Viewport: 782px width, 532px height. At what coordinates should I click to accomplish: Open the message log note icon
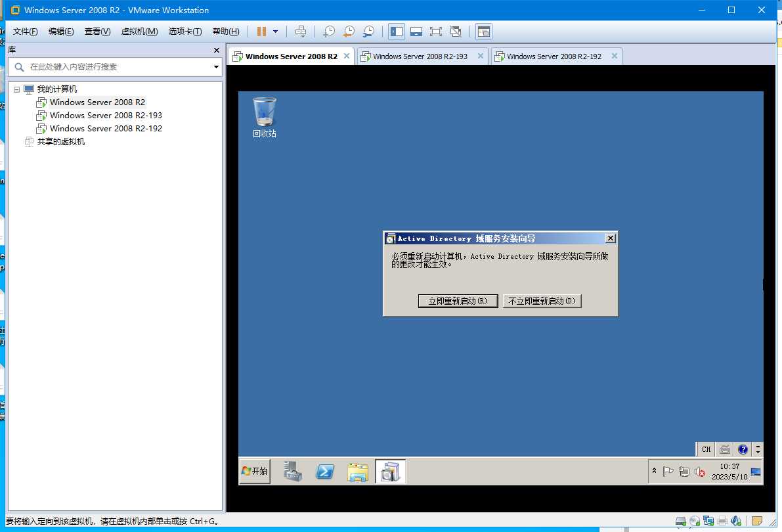tap(756, 521)
